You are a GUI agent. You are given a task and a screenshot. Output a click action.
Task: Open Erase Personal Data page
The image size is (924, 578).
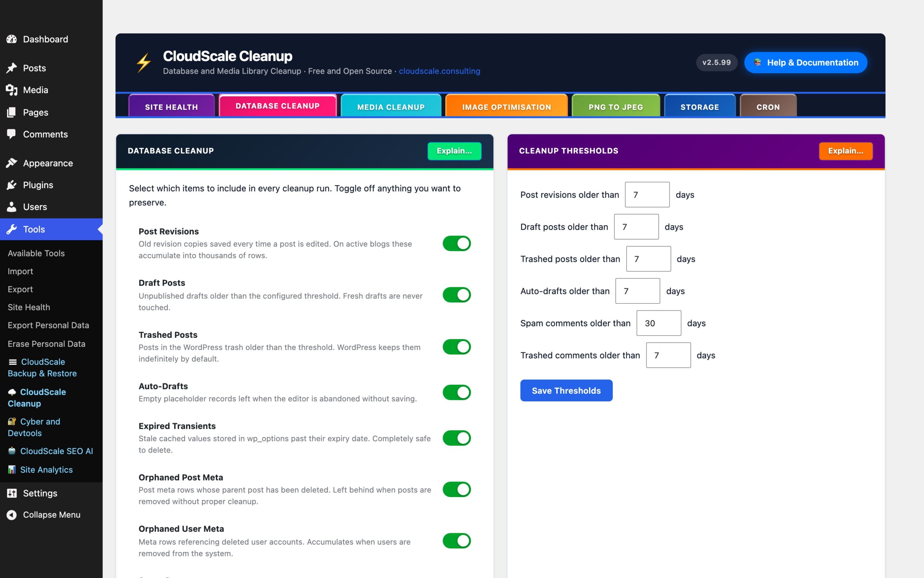click(x=47, y=344)
